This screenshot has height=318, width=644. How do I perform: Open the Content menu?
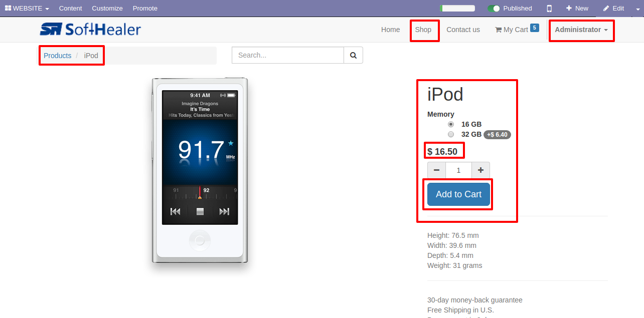coord(70,8)
